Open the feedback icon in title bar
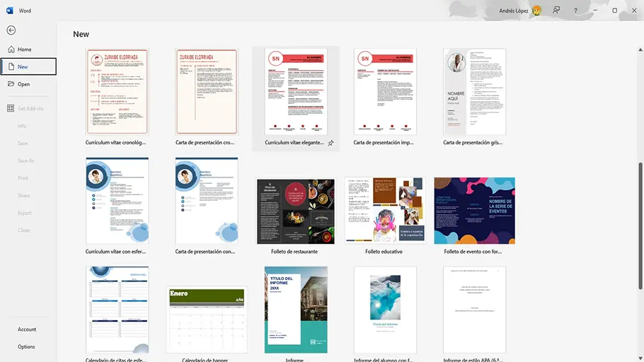This screenshot has height=362, width=644. 556,11
